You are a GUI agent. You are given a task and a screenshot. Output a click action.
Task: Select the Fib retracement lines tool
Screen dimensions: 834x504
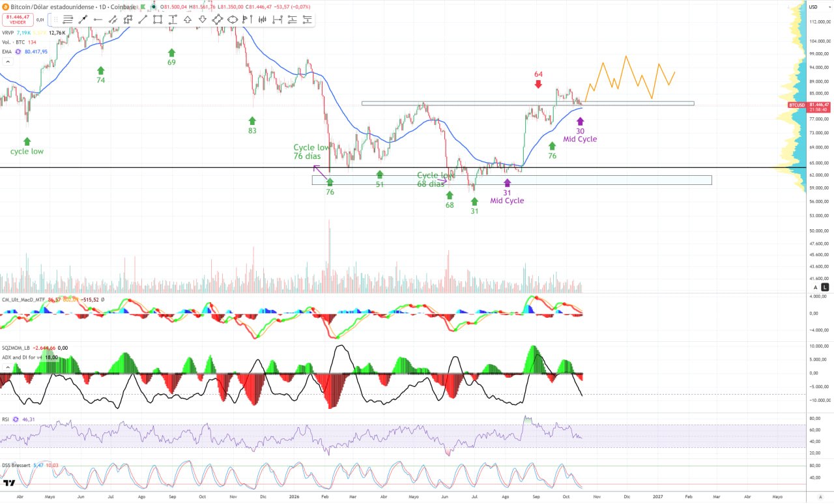click(x=68, y=20)
